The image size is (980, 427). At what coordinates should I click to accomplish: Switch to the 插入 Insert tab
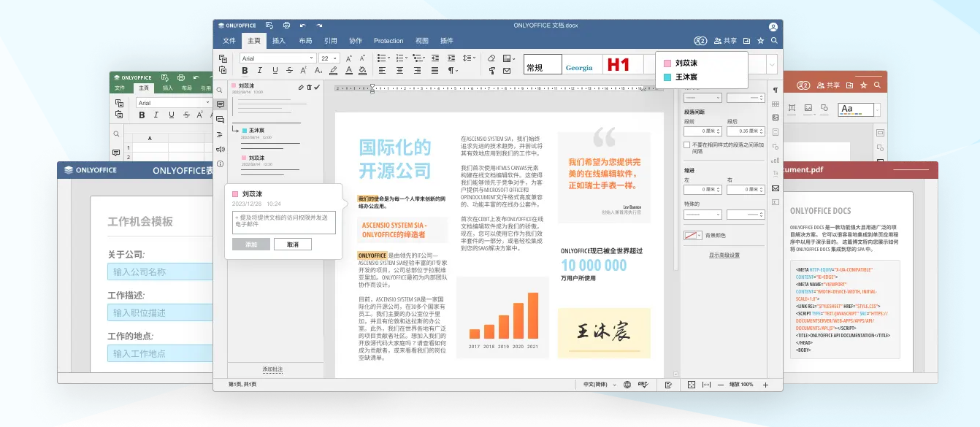point(278,41)
